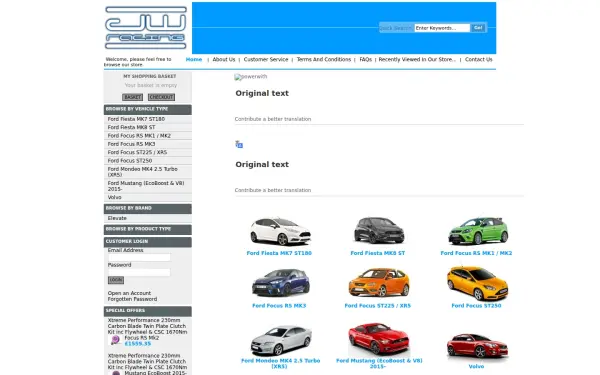Click the Google Translate icon
600x375 pixels.
tap(239, 144)
